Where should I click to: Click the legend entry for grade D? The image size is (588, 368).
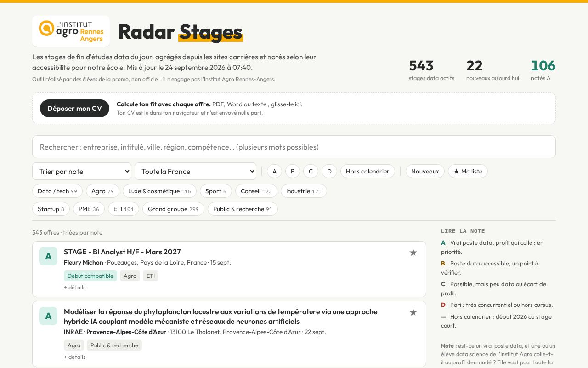point(497,305)
